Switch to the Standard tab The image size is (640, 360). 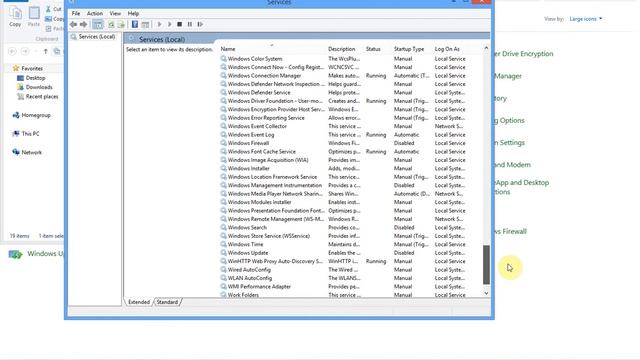click(x=167, y=302)
